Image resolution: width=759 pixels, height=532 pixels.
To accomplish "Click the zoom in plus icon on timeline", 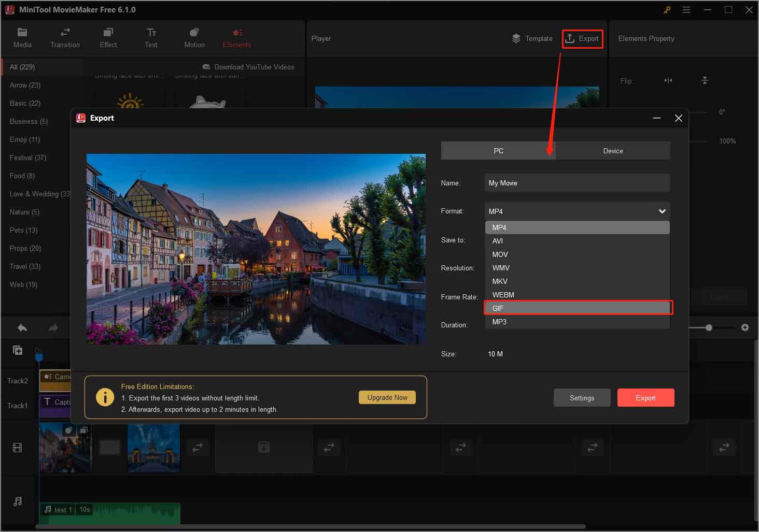I will [x=745, y=327].
